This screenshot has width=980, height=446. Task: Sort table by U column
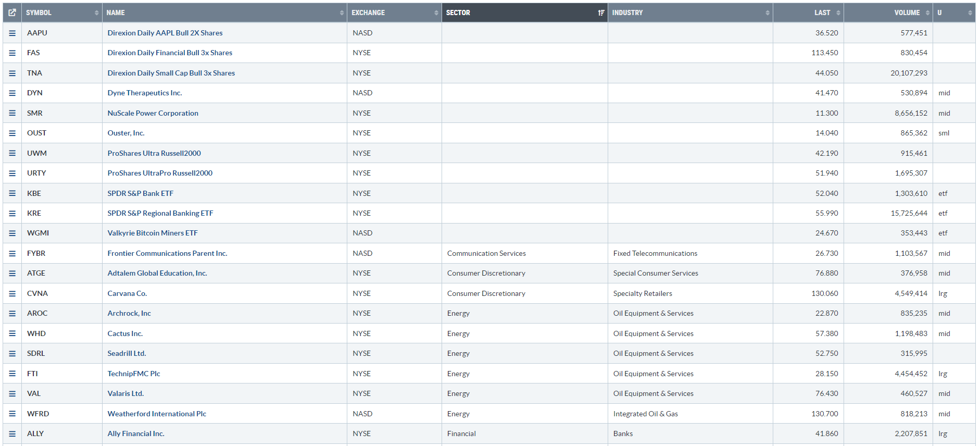point(954,13)
